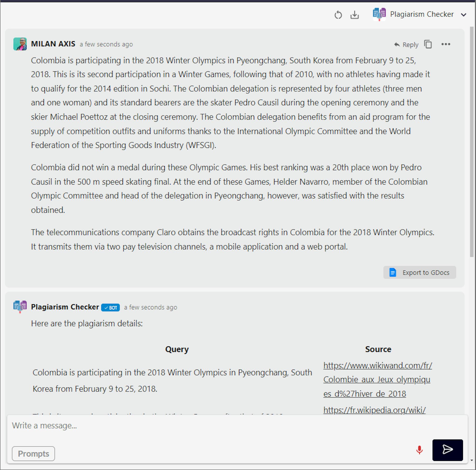Click the Plagiarism Checker icon in header
476x470 pixels.
pos(379,15)
